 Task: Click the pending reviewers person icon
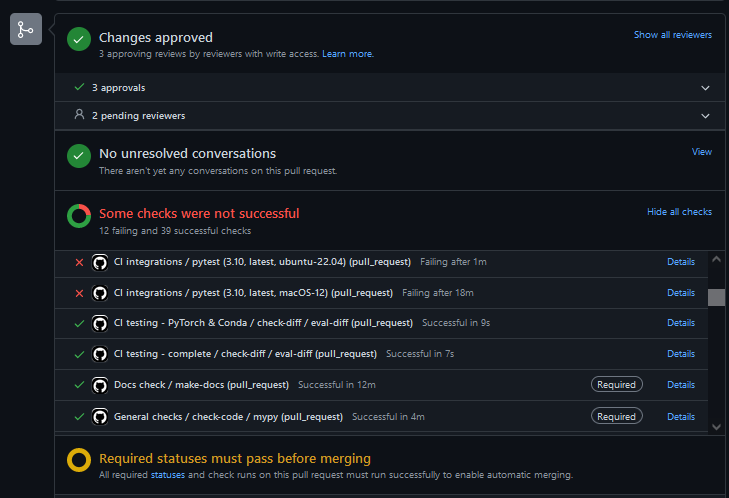pos(80,114)
